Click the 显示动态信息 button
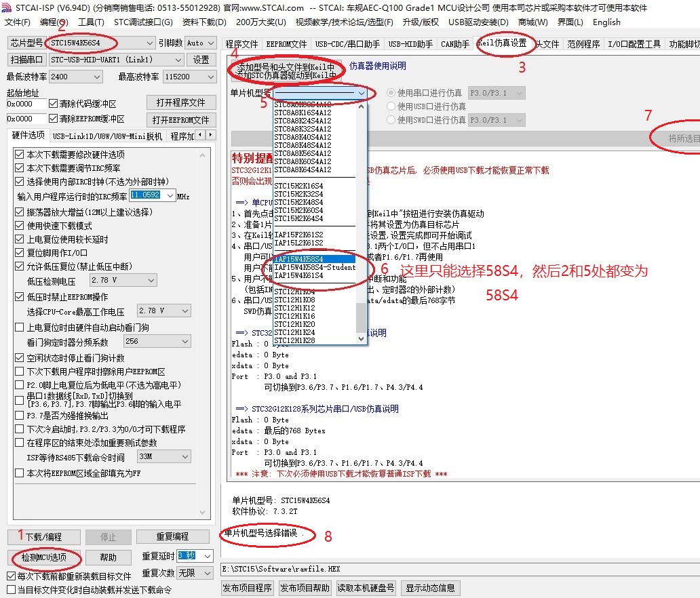 [x=430, y=588]
